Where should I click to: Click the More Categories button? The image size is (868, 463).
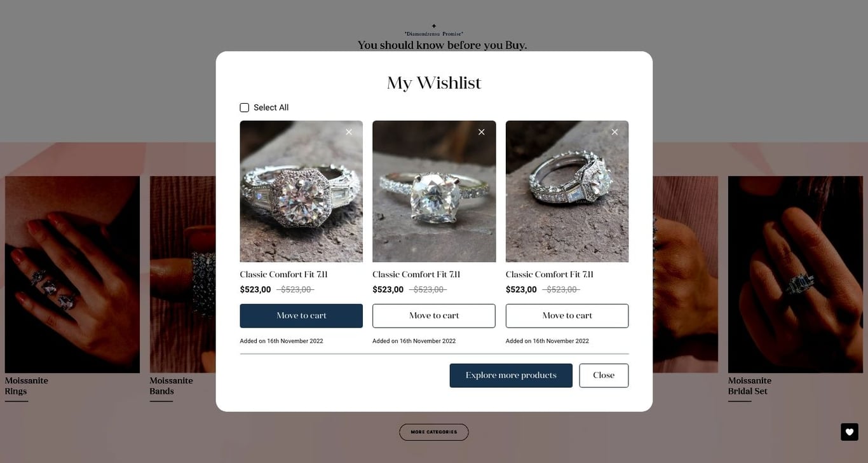click(x=434, y=432)
